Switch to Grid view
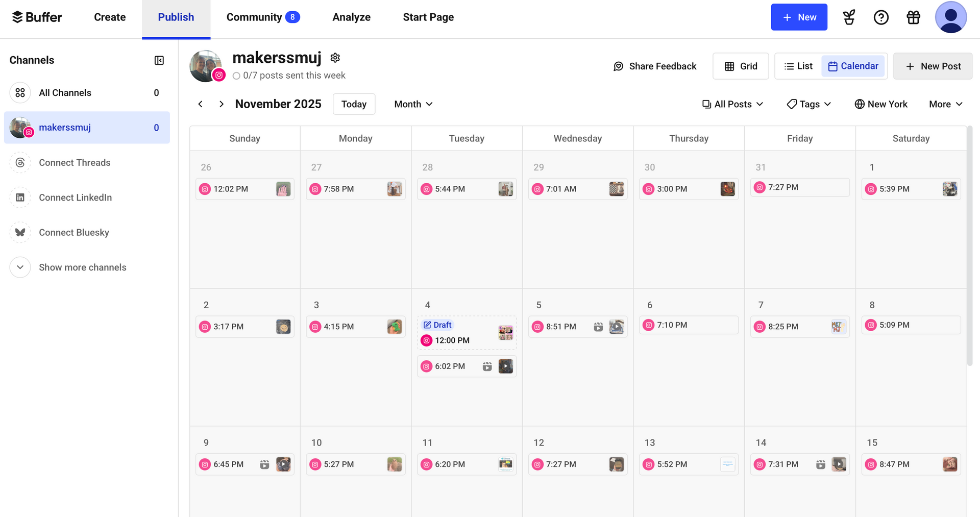This screenshot has height=517, width=980. click(x=741, y=66)
